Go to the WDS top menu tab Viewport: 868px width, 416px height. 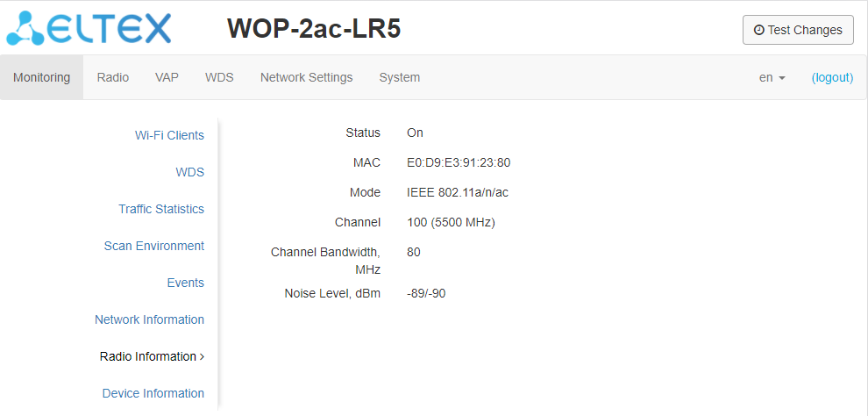[x=219, y=77]
